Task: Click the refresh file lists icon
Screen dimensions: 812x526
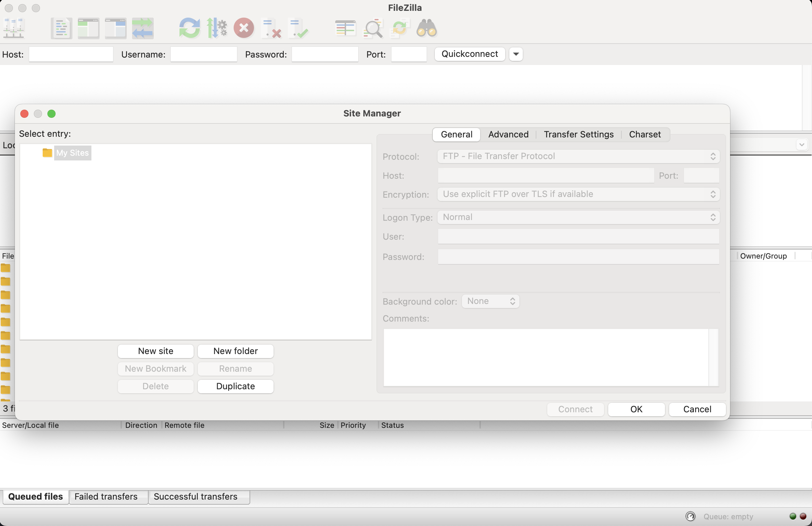Action: pos(189,28)
